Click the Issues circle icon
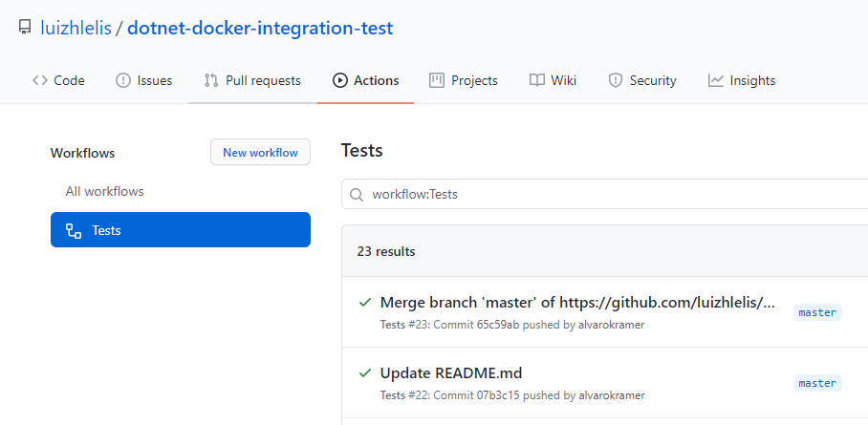The image size is (868, 425). (x=123, y=81)
